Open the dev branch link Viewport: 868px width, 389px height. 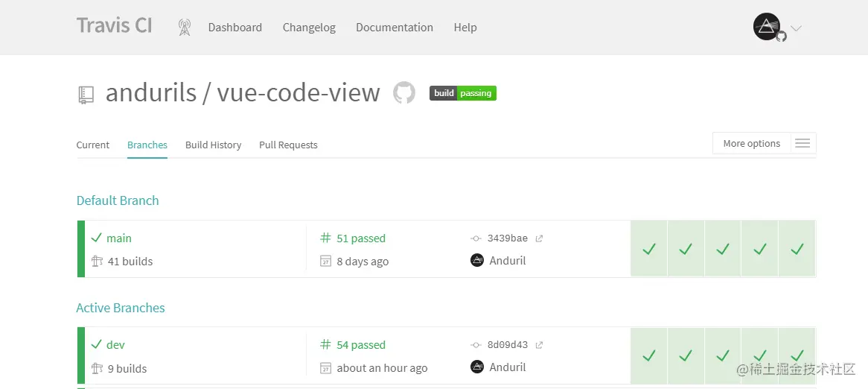[115, 345]
